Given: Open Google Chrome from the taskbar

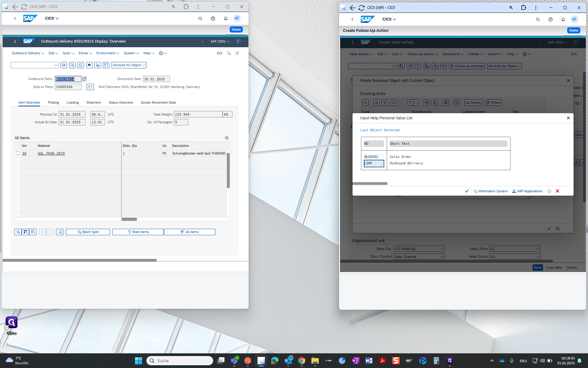Looking at the screenshot, I should (x=302, y=361).
